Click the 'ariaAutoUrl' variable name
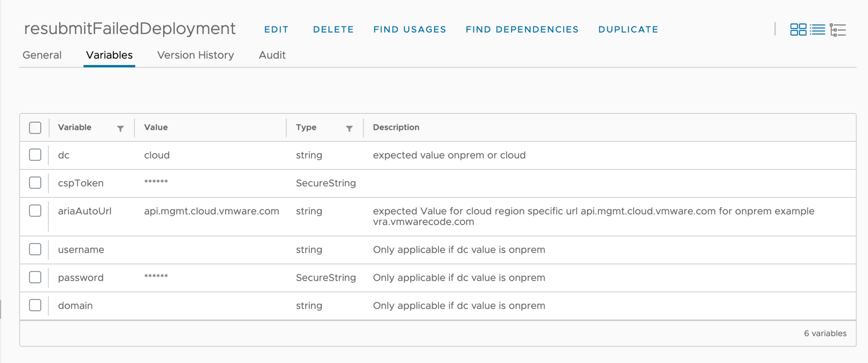868x363 pixels. (x=85, y=211)
